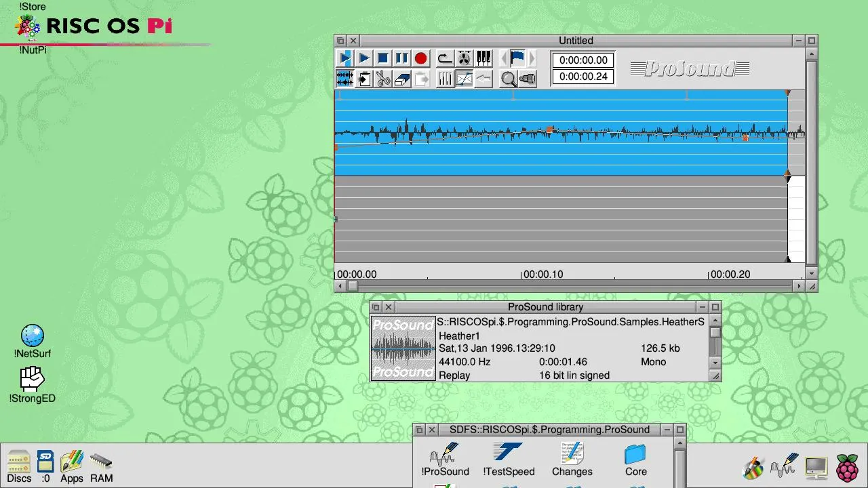Toggle envelope editing mode
The height and width of the screenshot is (488, 868).
[465, 79]
